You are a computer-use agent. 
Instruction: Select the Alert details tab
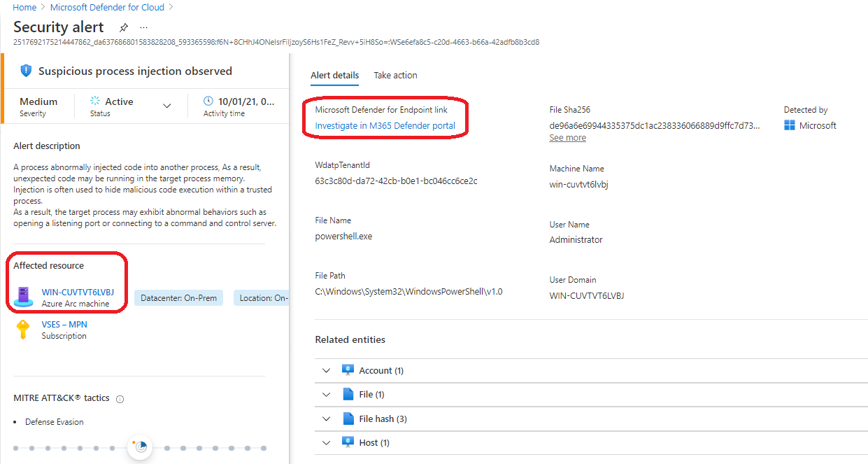[x=334, y=75]
